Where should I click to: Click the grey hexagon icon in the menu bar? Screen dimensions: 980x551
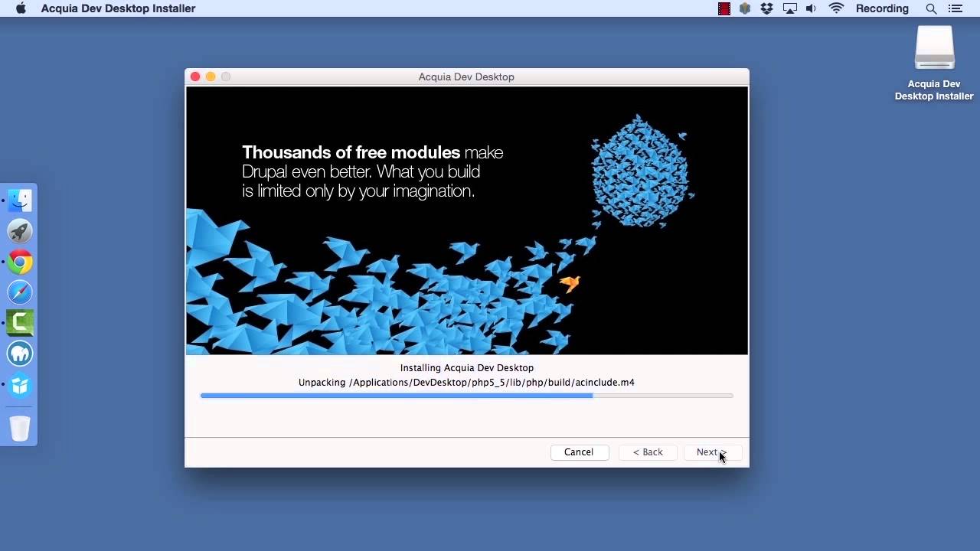point(745,8)
